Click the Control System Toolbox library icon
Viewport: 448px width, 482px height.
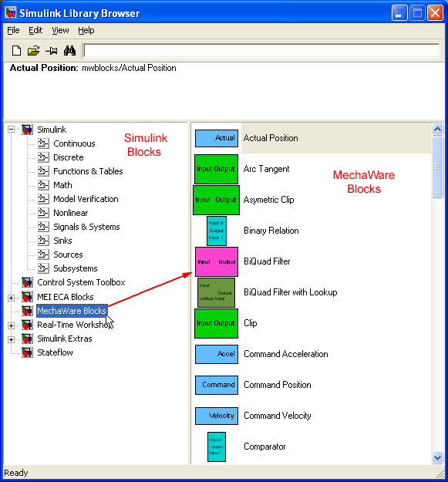[27, 282]
